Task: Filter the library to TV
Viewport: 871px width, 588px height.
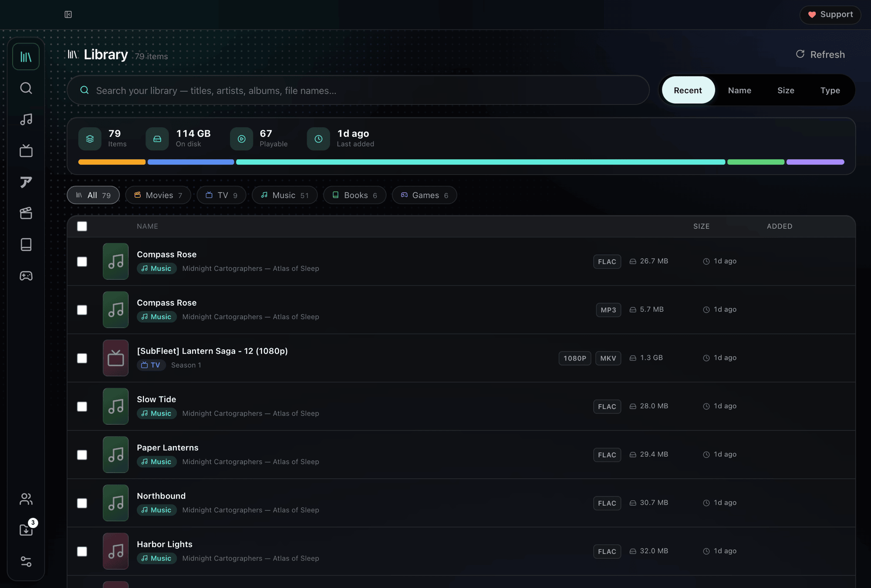Action: (x=221, y=195)
